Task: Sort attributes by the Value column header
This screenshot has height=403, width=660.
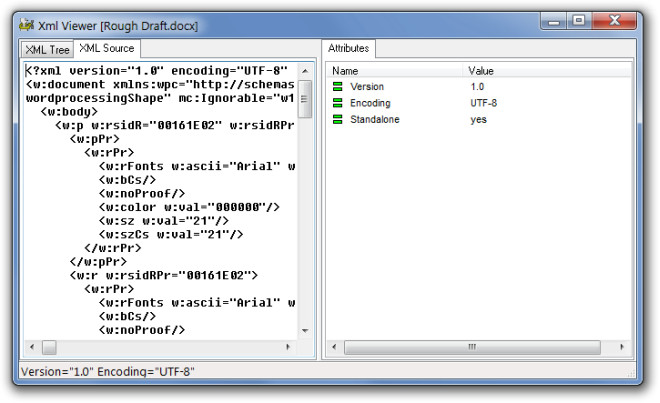Action: pos(547,71)
